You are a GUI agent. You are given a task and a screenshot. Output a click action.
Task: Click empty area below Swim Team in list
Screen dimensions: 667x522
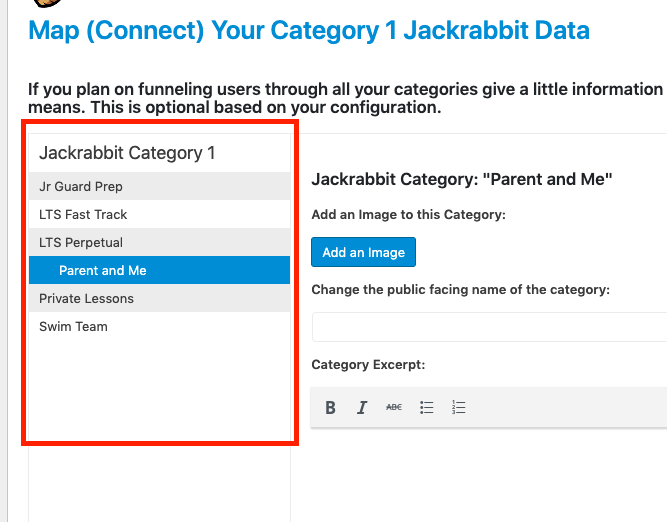159,390
